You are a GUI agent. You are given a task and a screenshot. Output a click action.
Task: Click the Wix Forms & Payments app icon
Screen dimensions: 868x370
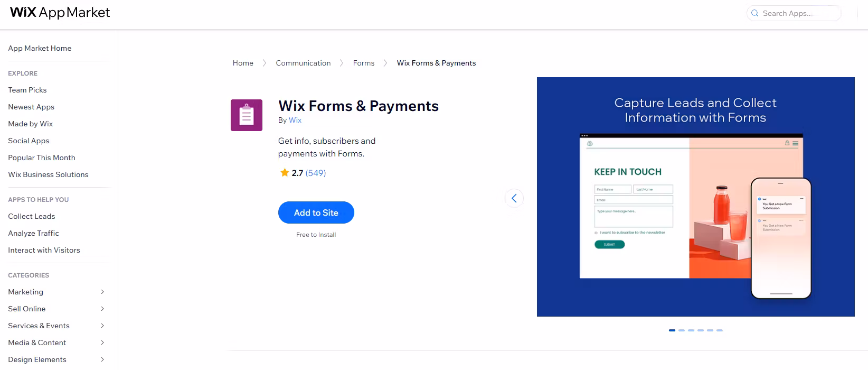246,115
